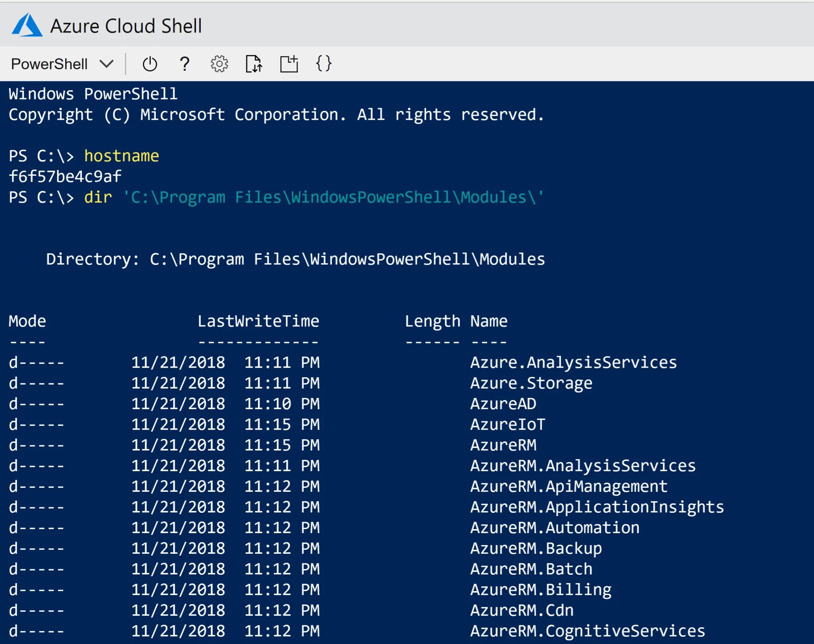Screen dimensions: 814x644
Task: Click the Azure Cloud Shell title
Action: 126,26
